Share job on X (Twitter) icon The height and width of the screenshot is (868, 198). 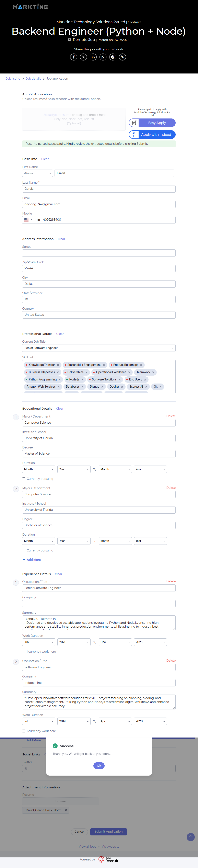[x=83, y=57]
